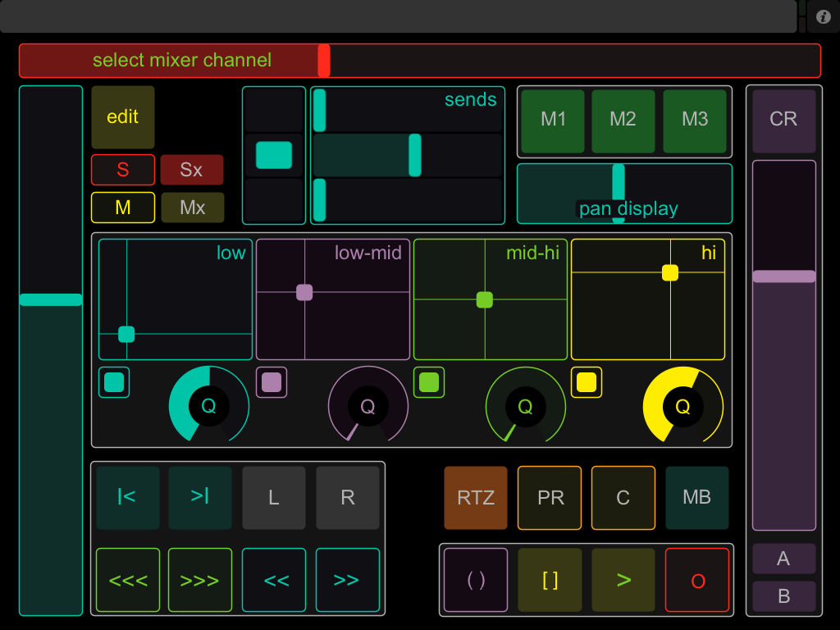Click the pan display slider handle
840x630 pixels.
619,194
